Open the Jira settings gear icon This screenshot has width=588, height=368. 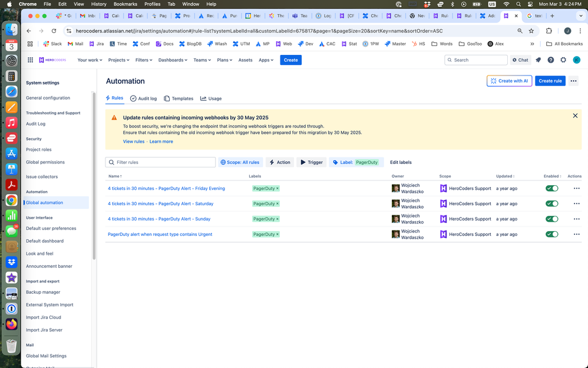coord(563,60)
